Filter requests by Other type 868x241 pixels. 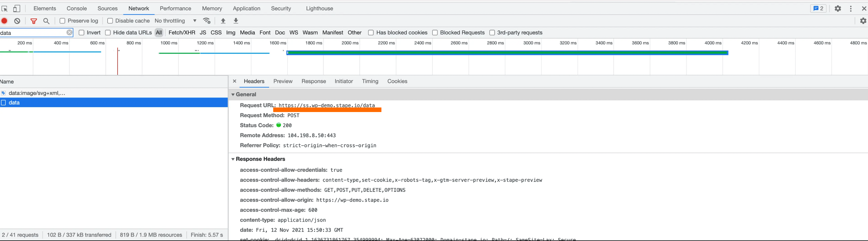tap(355, 32)
